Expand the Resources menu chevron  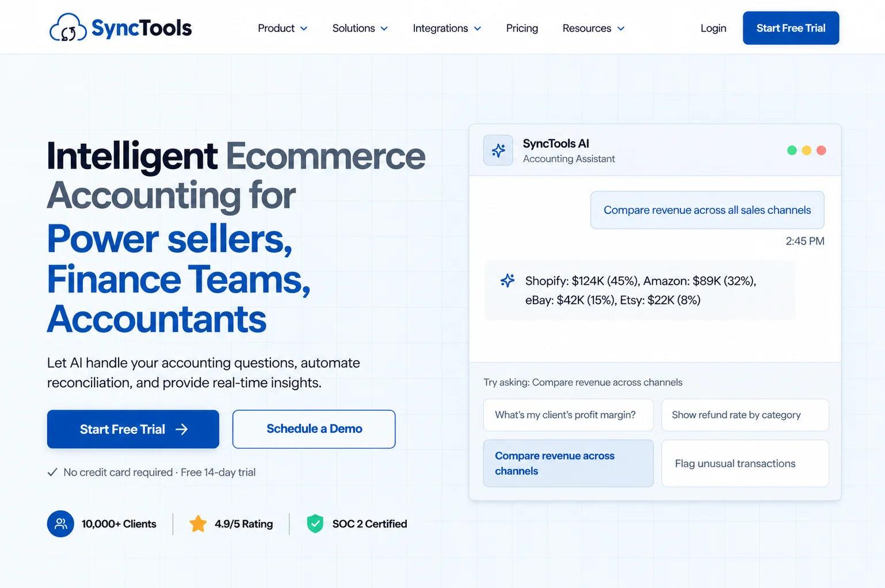pyautogui.click(x=620, y=29)
